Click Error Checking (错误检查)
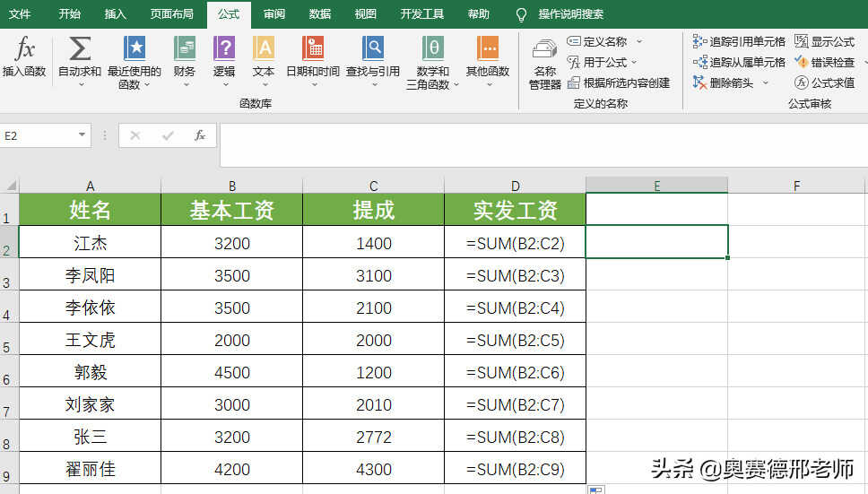The image size is (868, 494). (x=824, y=62)
